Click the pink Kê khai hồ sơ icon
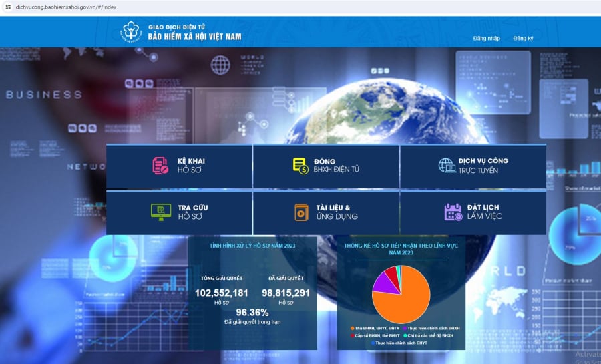The height and width of the screenshot is (364, 601). (160, 166)
